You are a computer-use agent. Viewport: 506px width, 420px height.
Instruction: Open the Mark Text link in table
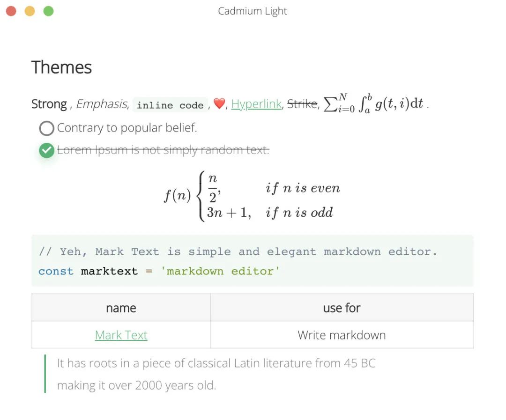coord(121,335)
